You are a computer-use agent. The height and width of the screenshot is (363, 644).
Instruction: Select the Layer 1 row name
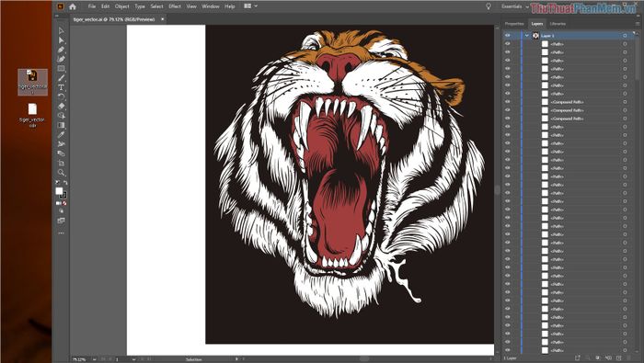pos(547,36)
